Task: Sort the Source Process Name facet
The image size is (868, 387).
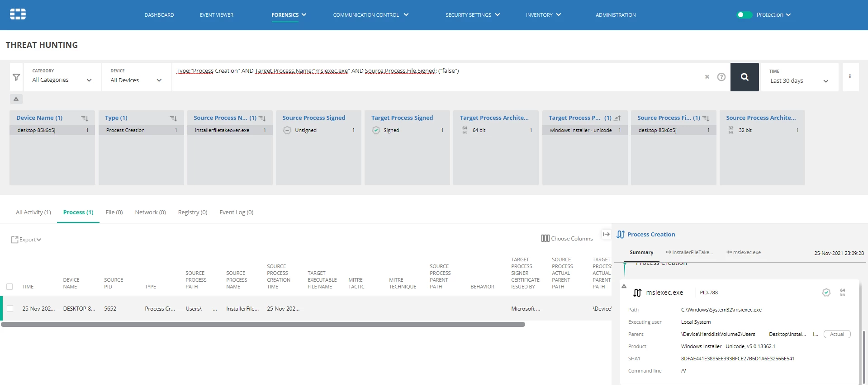Action: coord(262,118)
